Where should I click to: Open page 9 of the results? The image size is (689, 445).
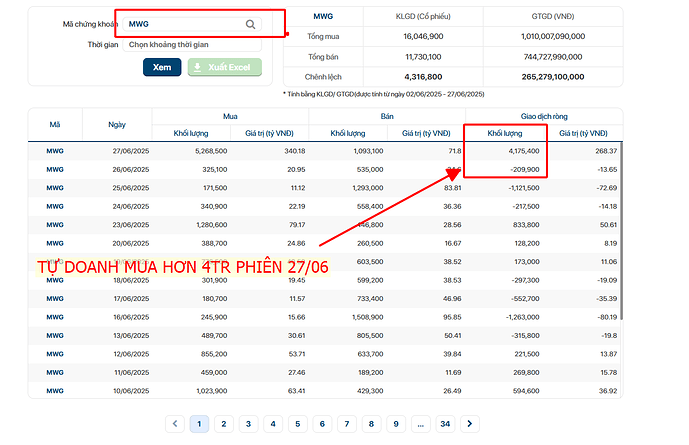[x=396, y=423]
